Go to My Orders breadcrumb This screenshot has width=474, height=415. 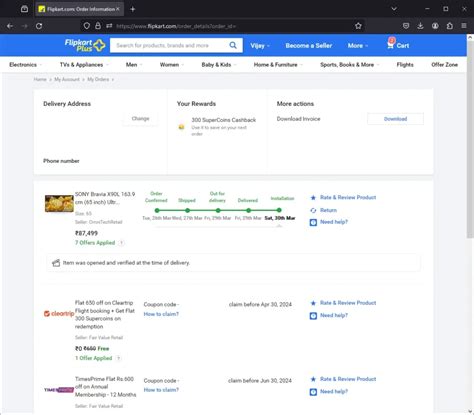pyautogui.click(x=98, y=79)
